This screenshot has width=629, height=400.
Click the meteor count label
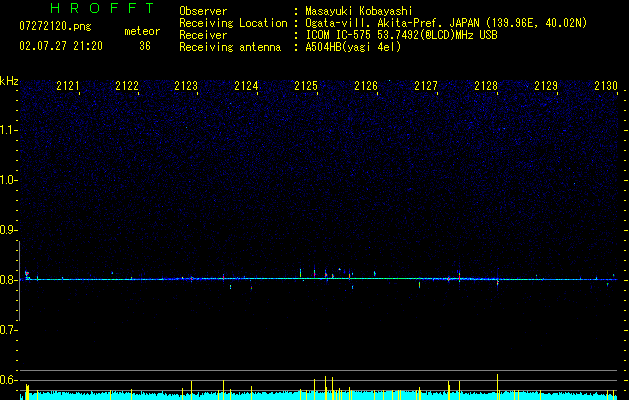click(x=142, y=31)
